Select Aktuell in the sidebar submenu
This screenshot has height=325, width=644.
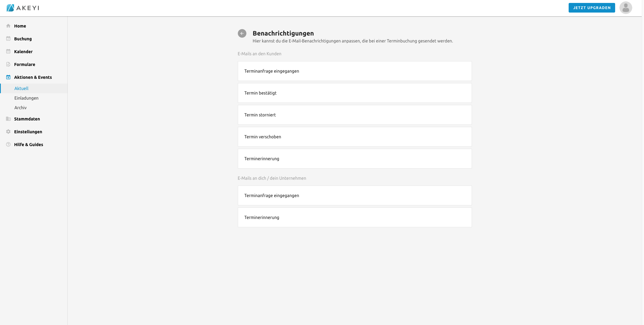[x=21, y=88]
